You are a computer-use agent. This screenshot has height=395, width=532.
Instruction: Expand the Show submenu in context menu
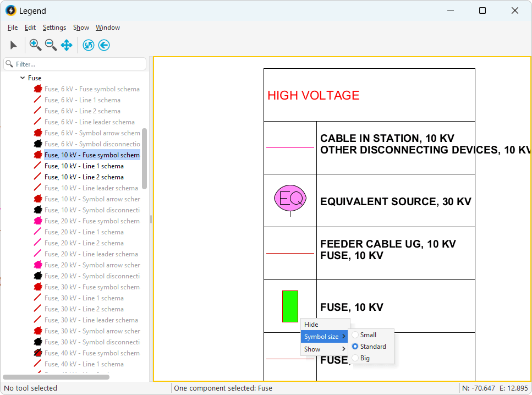pyautogui.click(x=325, y=349)
